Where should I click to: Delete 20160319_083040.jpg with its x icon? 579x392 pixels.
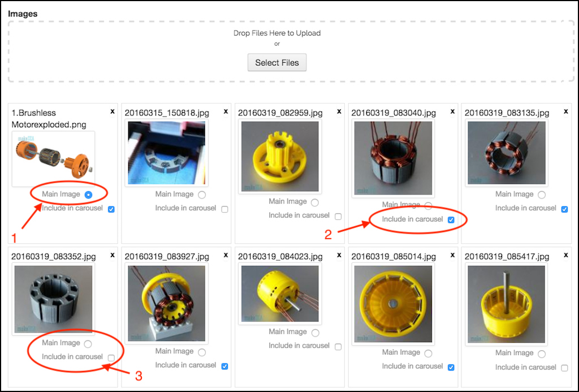[x=452, y=111]
